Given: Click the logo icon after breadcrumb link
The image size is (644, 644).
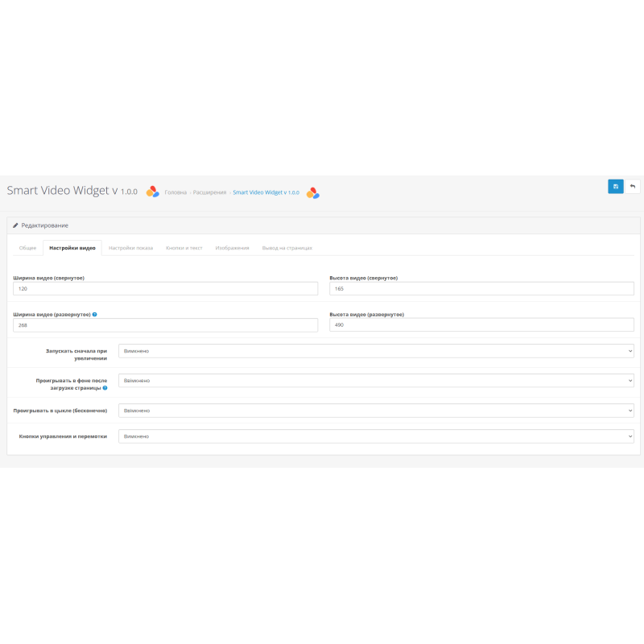Looking at the screenshot, I should (x=314, y=192).
